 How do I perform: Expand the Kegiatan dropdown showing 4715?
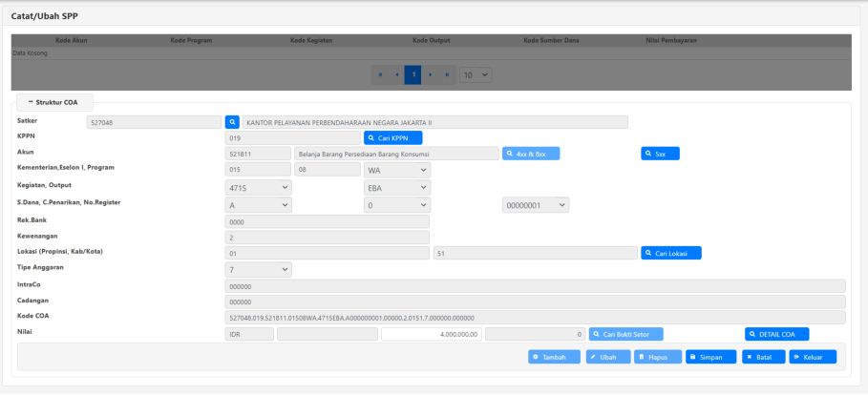pos(259,187)
